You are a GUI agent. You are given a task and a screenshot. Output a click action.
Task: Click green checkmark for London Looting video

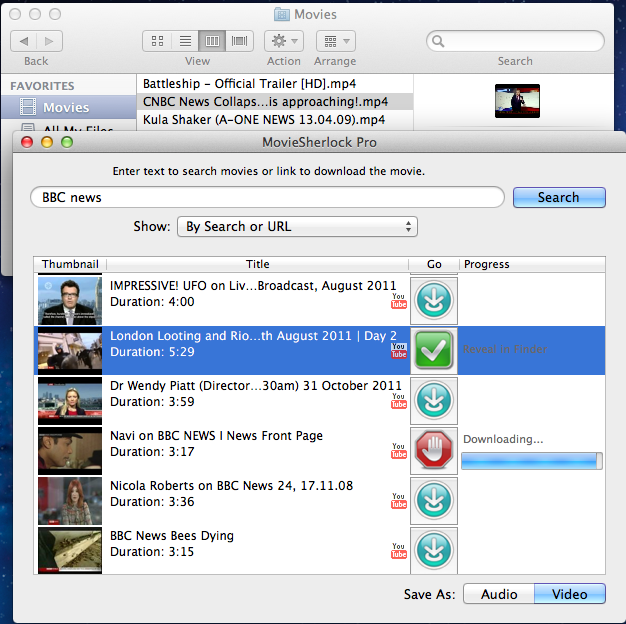434,351
